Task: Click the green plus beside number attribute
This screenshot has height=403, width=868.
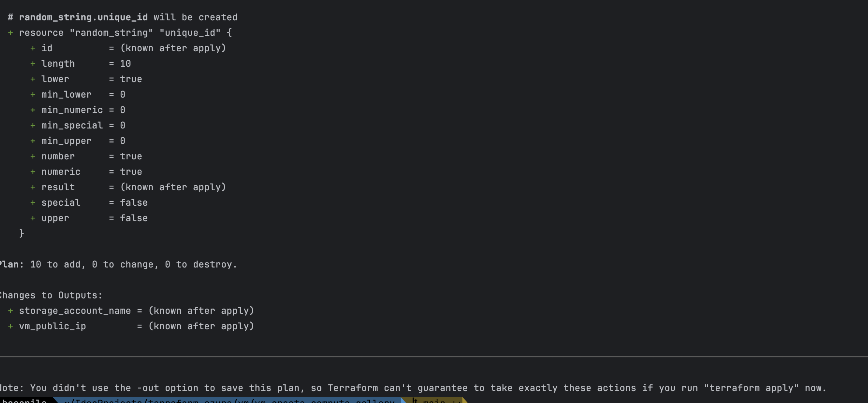Action: click(x=33, y=156)
